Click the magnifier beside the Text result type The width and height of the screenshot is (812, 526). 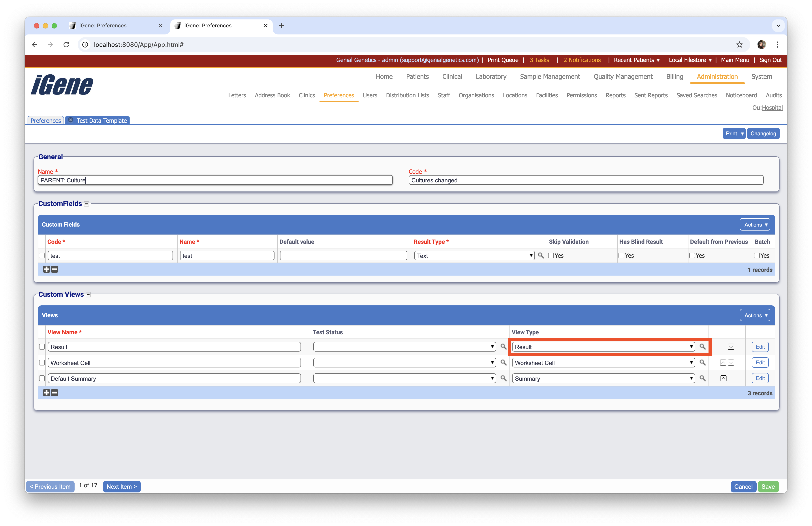click(x=541, y=255)
